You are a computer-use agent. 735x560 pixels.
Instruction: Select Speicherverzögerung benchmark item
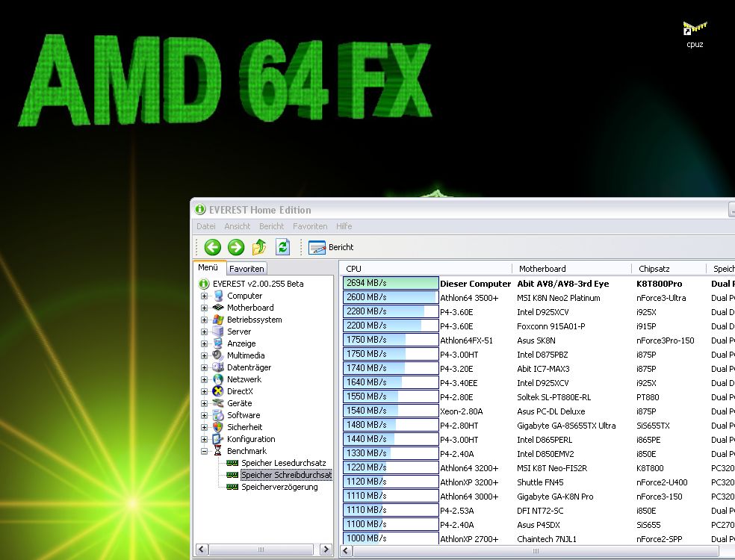tap(279, 487)
